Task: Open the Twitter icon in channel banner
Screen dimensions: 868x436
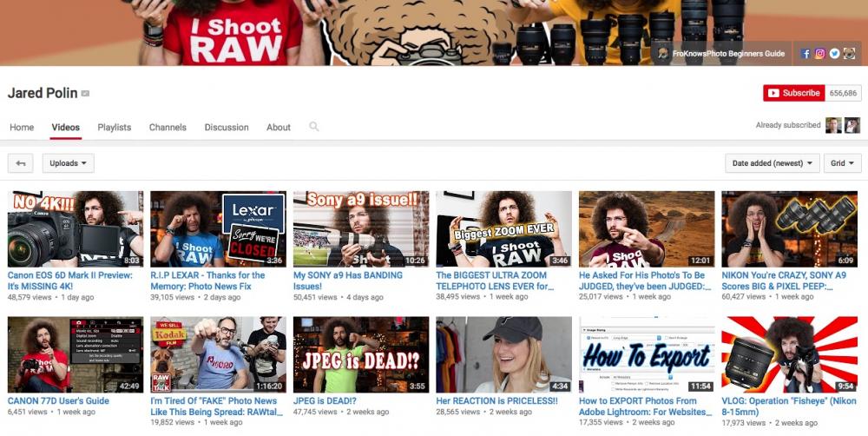Action: point(834,54)
